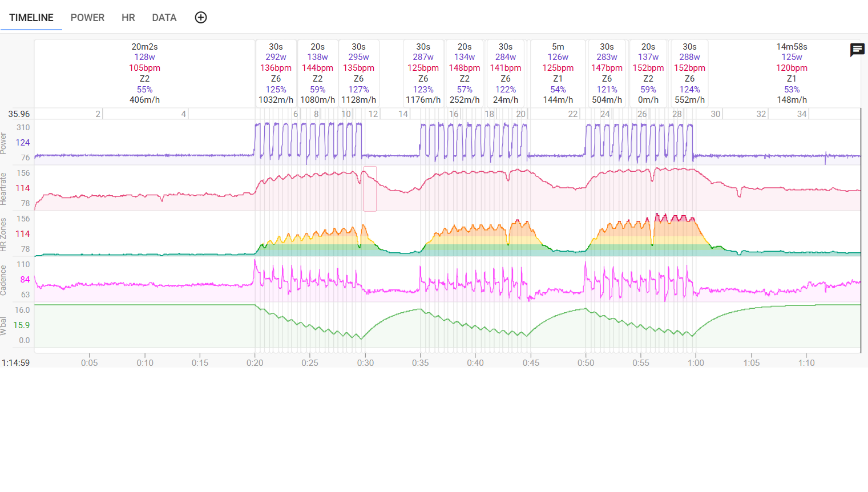This screenshot has height=492, width=868.
Task: Select the DATA tab
Action: click(164, 18)
